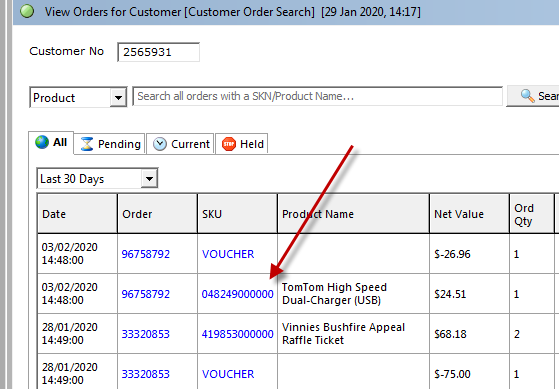Image resolution: width=559 pixels, height=389 pixels.
Task: Open order 96758792 in the VOUCHER row
Action: point(145,254)
